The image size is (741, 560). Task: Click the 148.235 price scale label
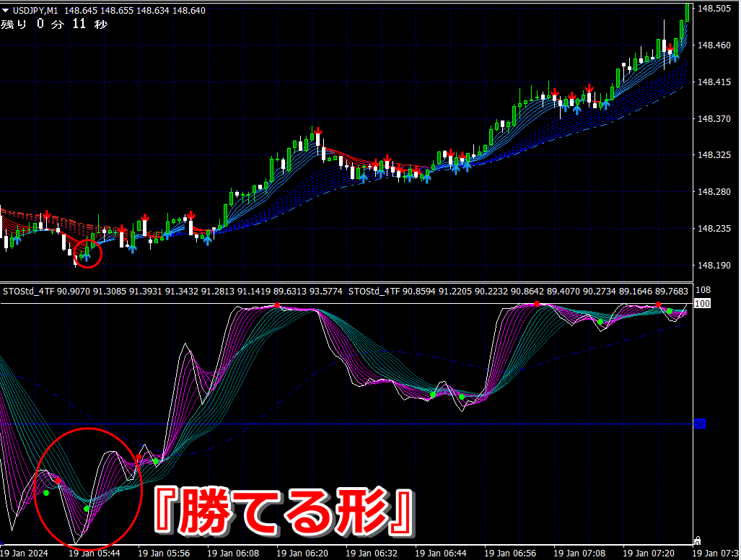click(714, 229)
